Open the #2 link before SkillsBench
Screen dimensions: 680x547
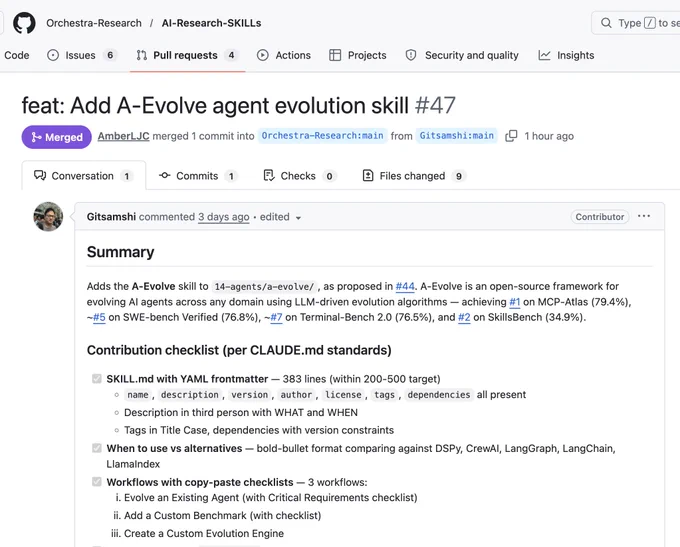pos(464,317)
